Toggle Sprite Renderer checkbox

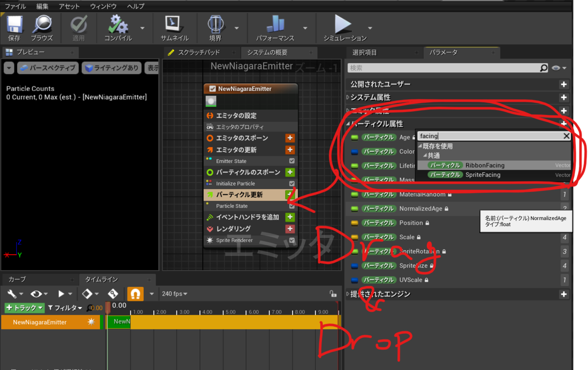click(x=292, y=240)
